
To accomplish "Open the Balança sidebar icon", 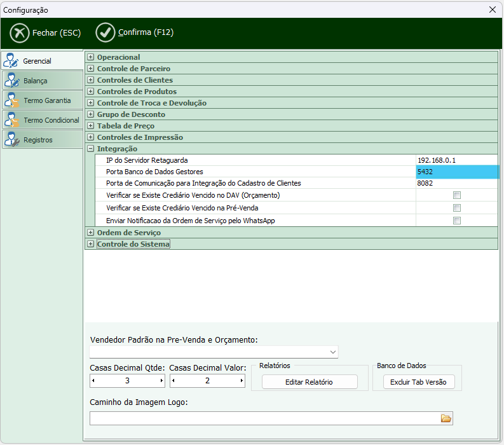I will (x=11, y=81).
